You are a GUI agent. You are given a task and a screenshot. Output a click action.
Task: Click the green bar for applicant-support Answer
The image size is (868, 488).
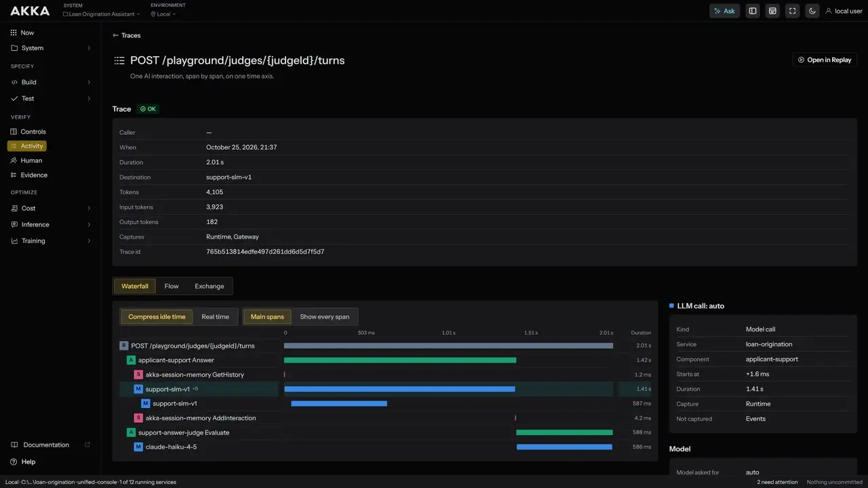[400, 361]
